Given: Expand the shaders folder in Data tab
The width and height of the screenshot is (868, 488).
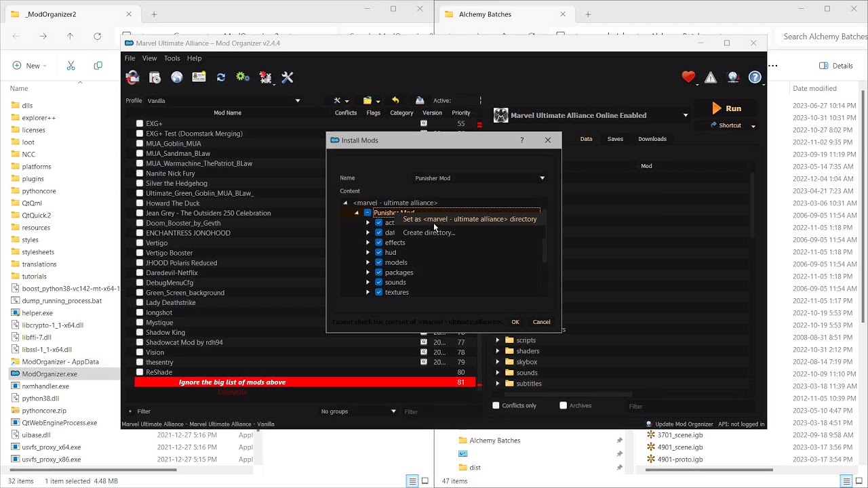Looking at the screenshot, I should click(498, 351).
